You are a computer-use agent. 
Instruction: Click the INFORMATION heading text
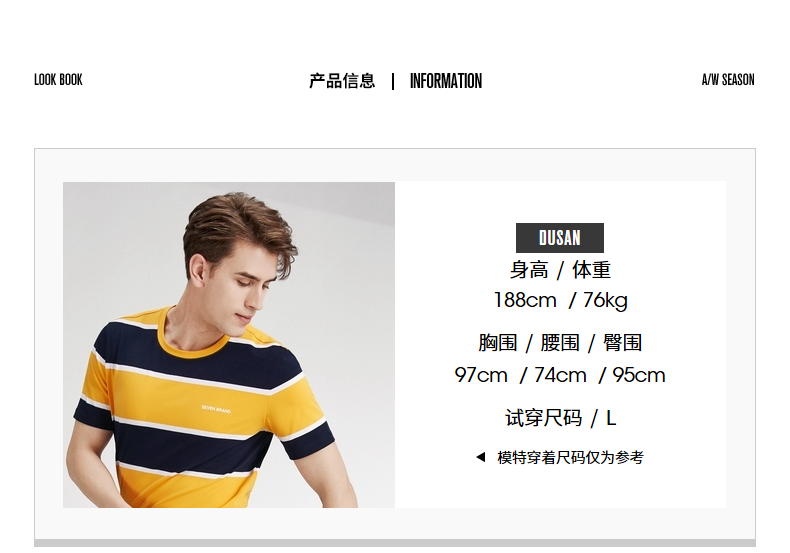point(446,81)
